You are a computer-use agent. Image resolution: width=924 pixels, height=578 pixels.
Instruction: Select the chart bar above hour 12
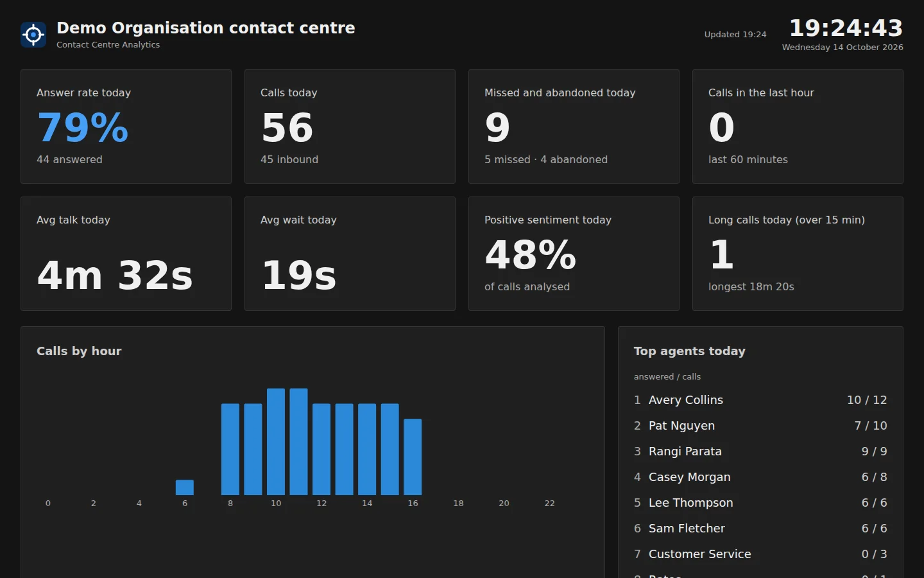pos(321,450)
